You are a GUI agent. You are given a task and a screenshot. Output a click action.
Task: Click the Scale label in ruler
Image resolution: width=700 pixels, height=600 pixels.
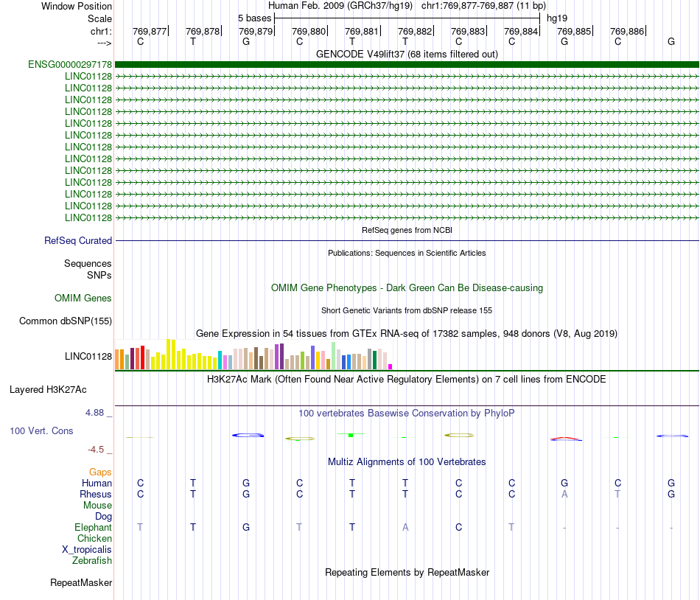[x=99, y=18]
